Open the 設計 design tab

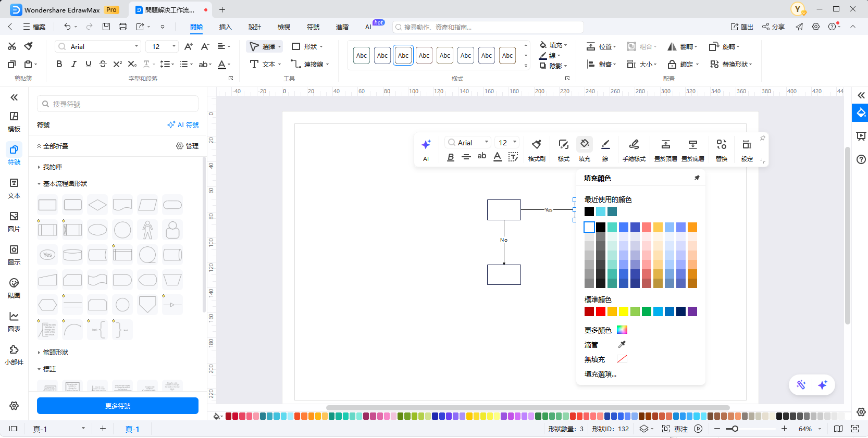[x=254, y=27]
